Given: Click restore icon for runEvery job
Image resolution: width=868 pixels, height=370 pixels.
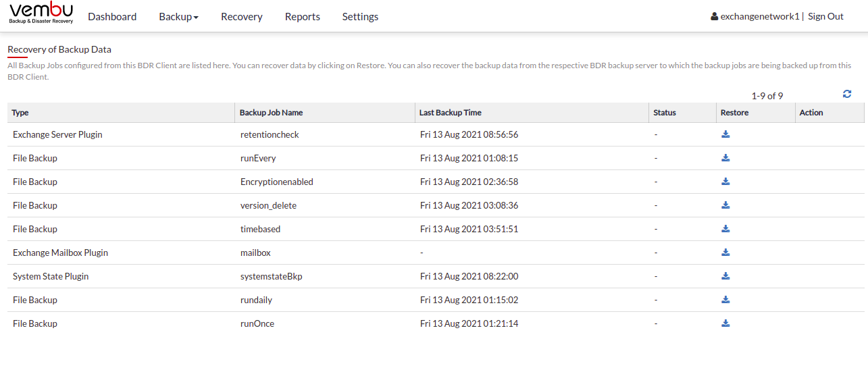Looking at the screenshot, I should click(x=725, y=158).
